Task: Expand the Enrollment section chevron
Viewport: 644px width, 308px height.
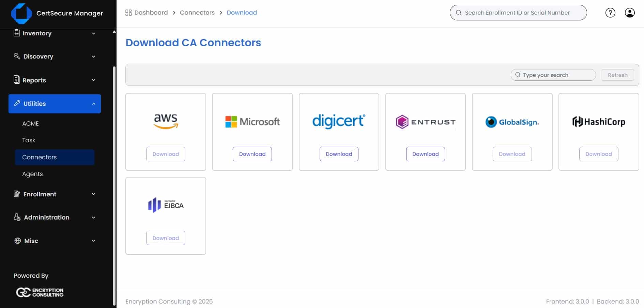Action: click(x=93, y=194)
